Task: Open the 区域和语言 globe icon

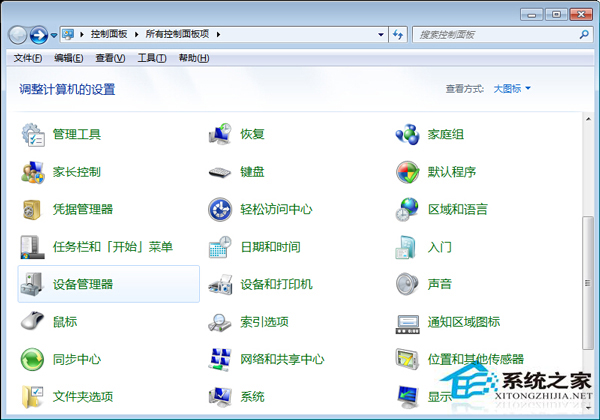Action: (x=407, y=209)
